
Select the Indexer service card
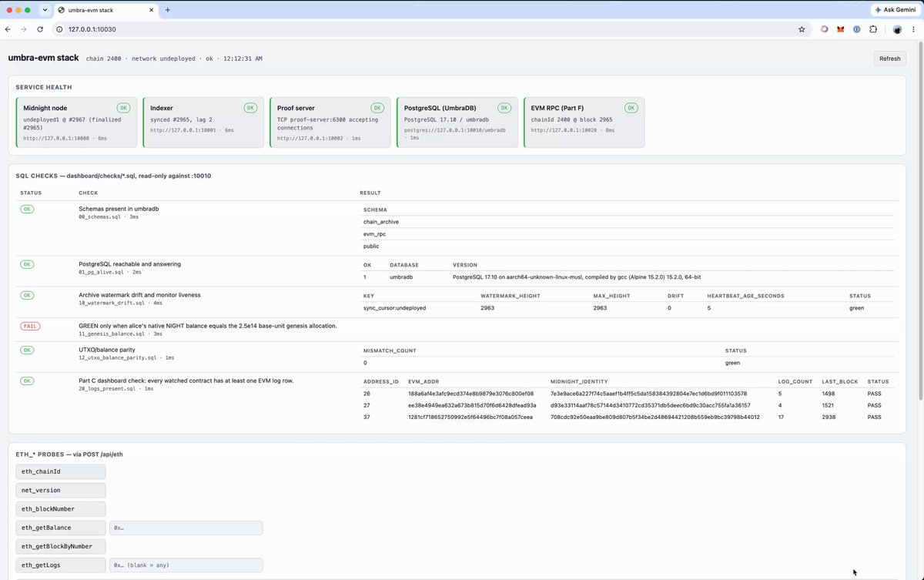pyautogui.click(x=203, y=122)
